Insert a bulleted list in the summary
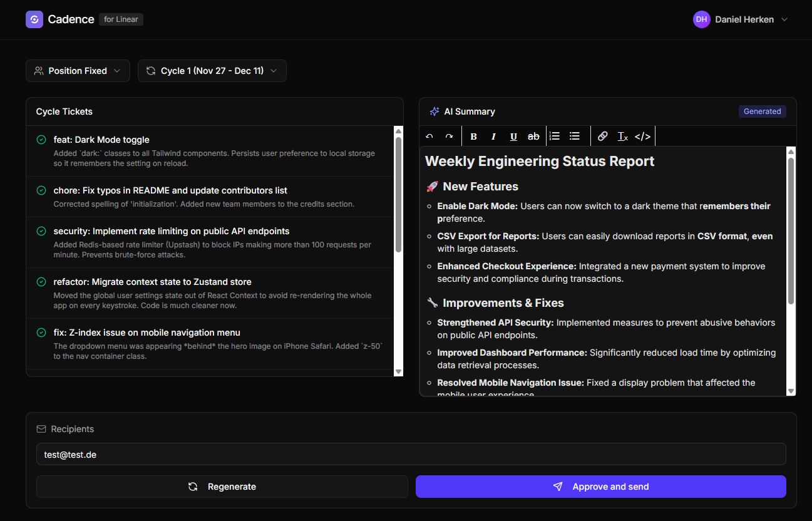Image resolution: width=812 pixels, height=521 pixels. tap(575, 136)
